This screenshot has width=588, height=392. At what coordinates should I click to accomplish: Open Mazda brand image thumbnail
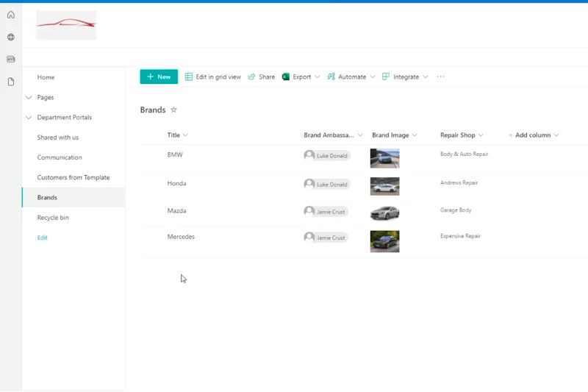coord(384,213)
